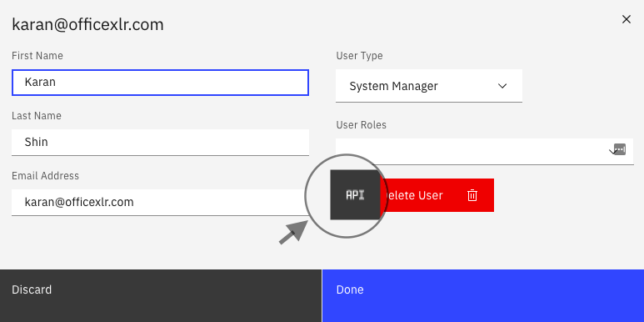The image size is (644, 322).
Task: Open the User Type dropdown chevron
Action: [x=502, y=86]
